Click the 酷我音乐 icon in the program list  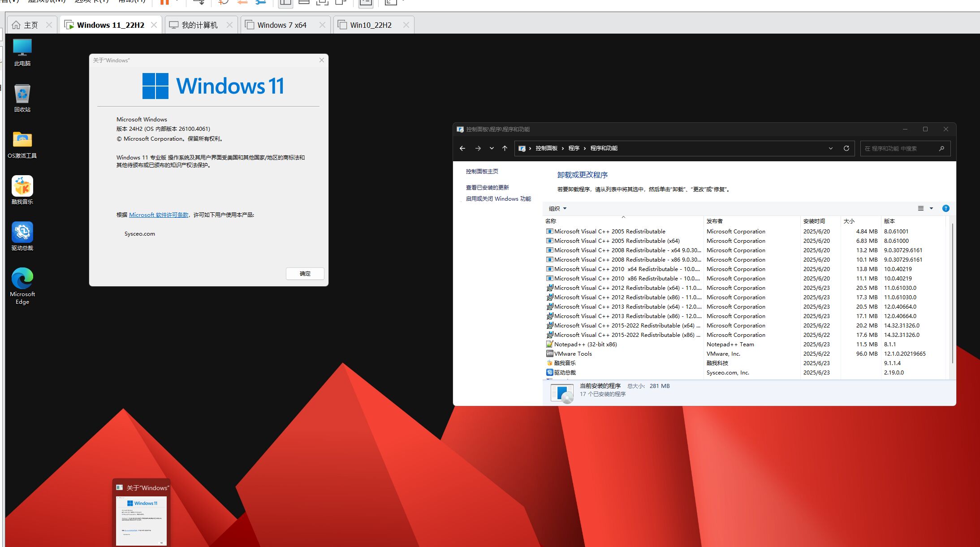point(550,363)
